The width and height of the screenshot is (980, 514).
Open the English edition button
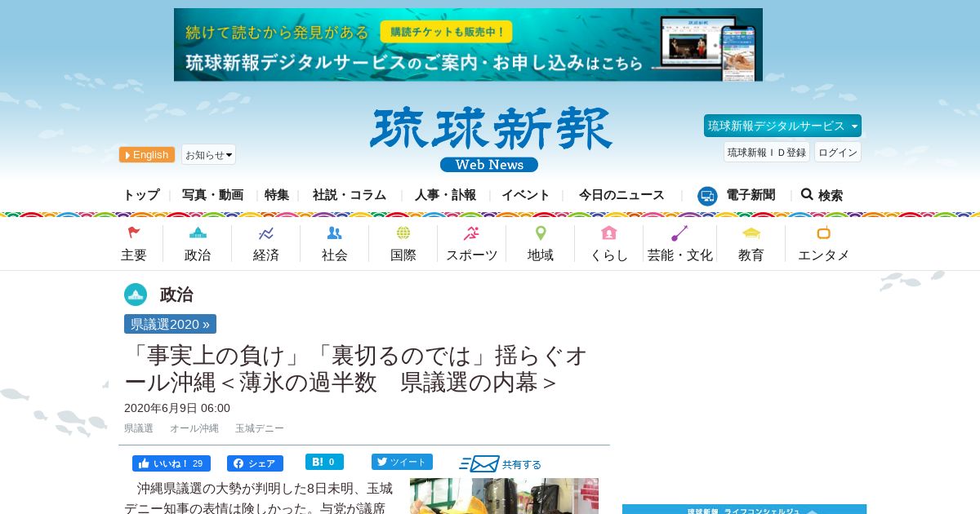pyautogui.click(x=147, y=155)
